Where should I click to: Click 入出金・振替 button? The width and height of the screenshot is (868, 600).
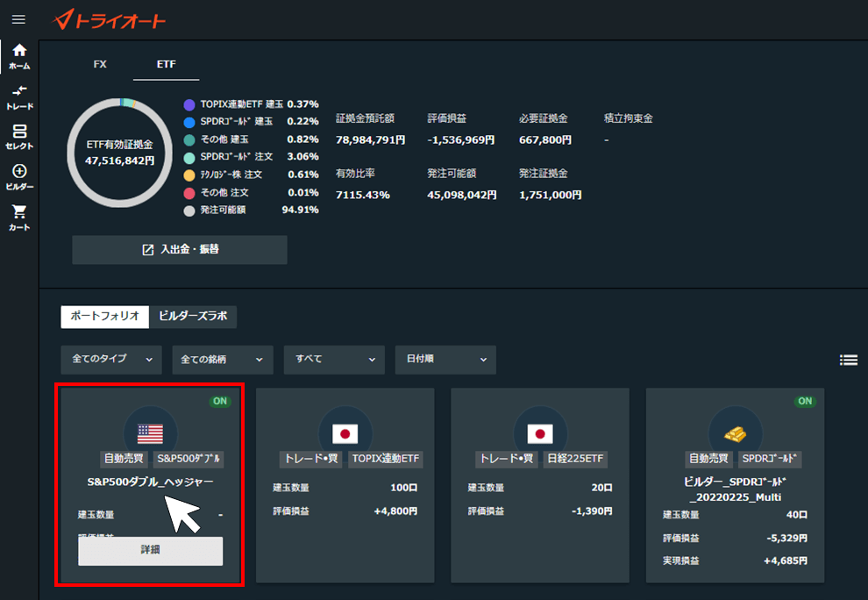(180, 250)
